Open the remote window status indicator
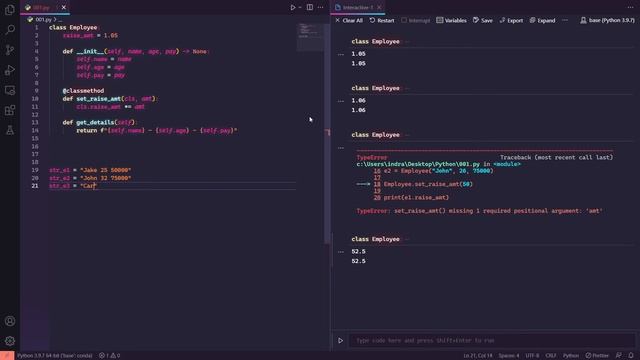The height and width of the screenshot is (360, 640). tap(7, 356)
